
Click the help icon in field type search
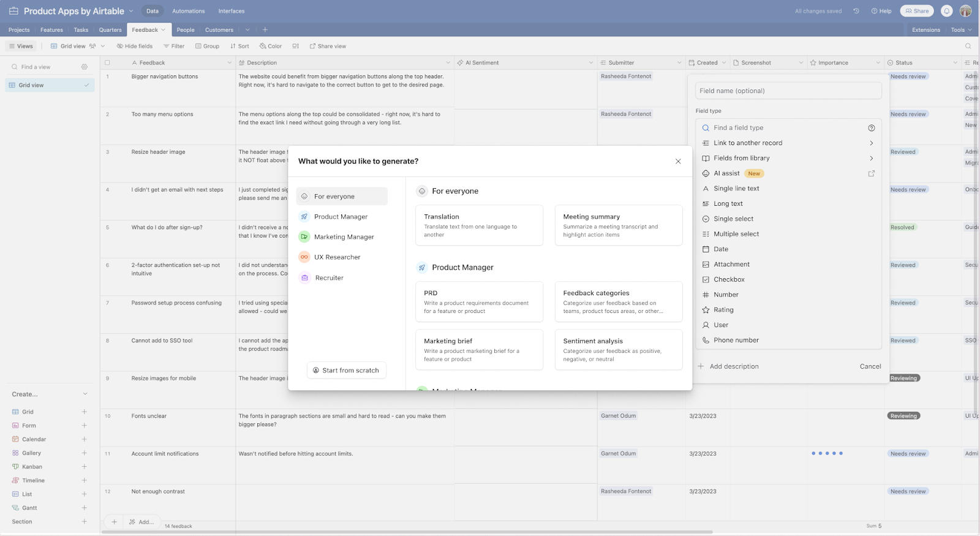(872, 128)
